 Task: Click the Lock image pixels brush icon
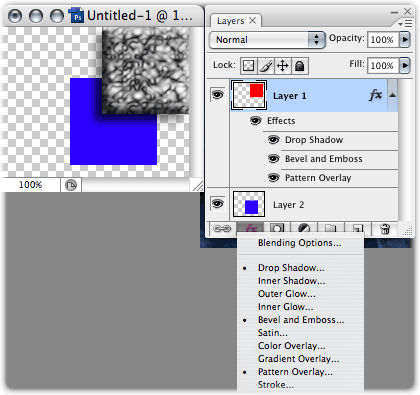[266, 66]
